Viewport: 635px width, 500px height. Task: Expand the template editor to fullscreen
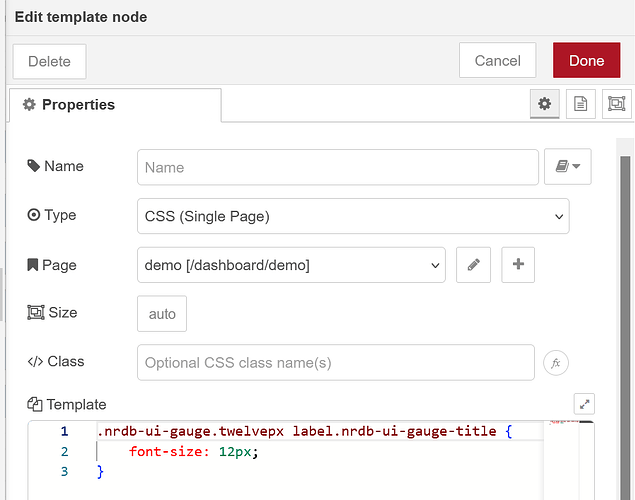click(x=585, y=404)
